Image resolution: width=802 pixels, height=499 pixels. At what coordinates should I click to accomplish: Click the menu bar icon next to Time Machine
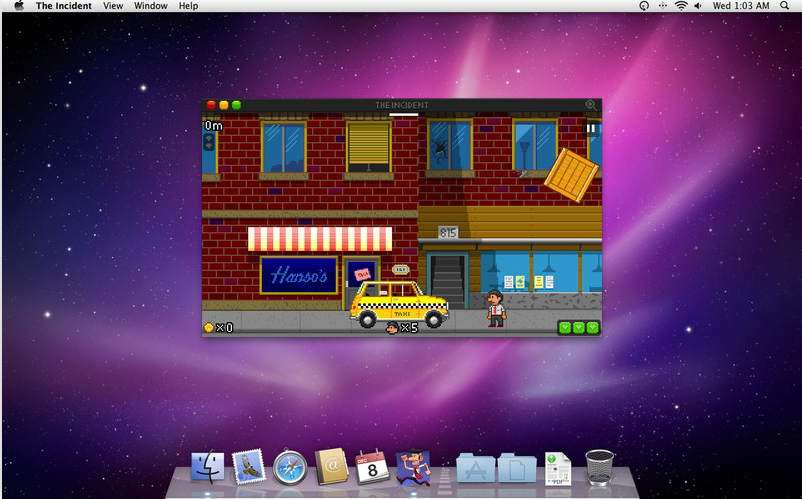662,6
